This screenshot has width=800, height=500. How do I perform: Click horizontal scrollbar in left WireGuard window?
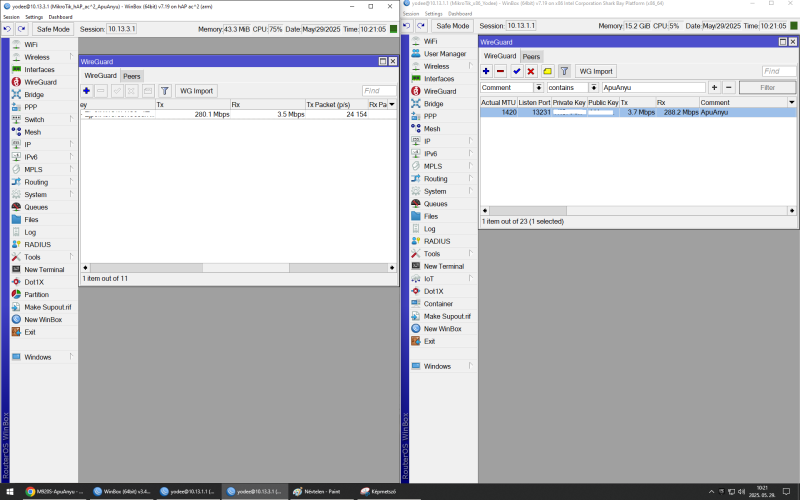tap(238, 267)
